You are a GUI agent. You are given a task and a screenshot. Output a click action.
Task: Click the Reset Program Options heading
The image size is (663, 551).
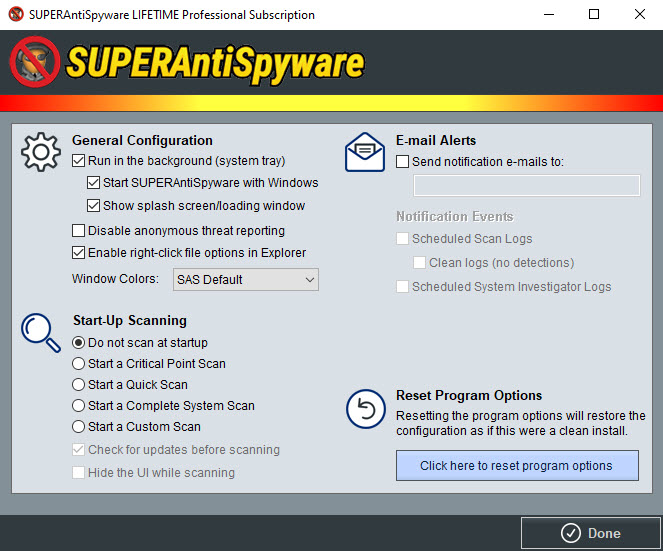tap(469, 395)
